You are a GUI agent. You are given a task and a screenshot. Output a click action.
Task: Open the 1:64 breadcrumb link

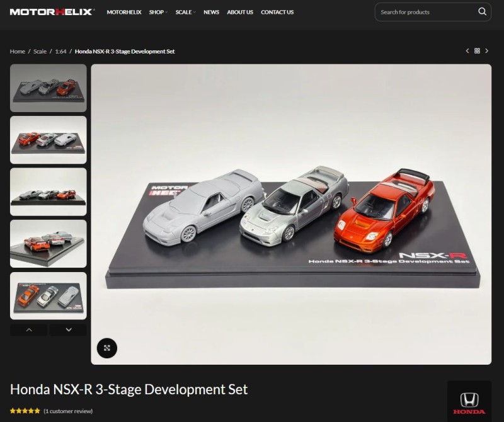point(60,52)
